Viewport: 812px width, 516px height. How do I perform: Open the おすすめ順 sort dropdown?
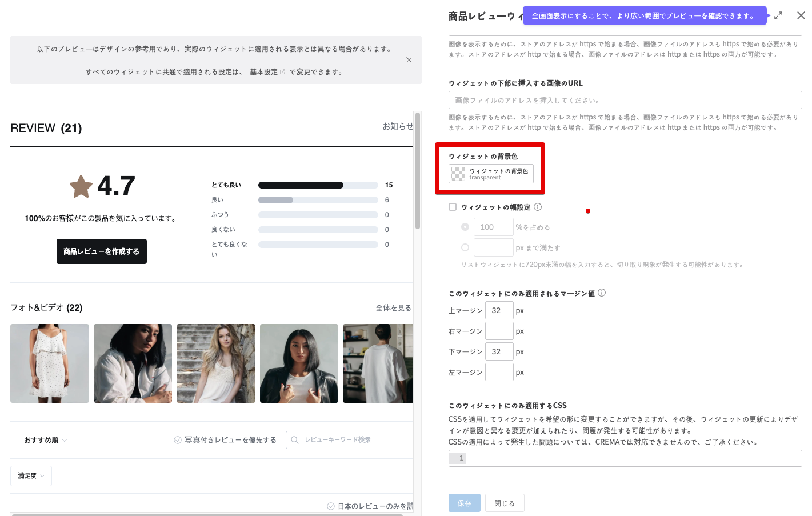click(x=45, y=440)
